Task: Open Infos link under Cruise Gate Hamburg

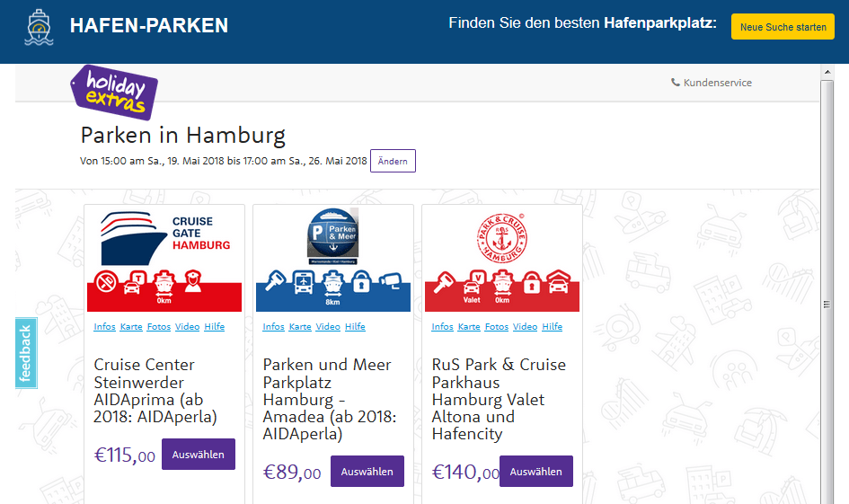Action: click(x=104, y=326)
